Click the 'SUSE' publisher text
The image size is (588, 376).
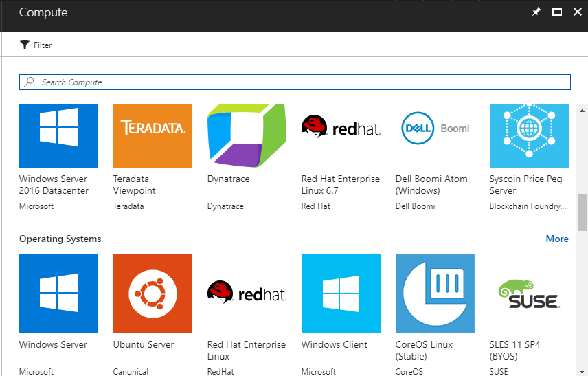pos(499,371)
